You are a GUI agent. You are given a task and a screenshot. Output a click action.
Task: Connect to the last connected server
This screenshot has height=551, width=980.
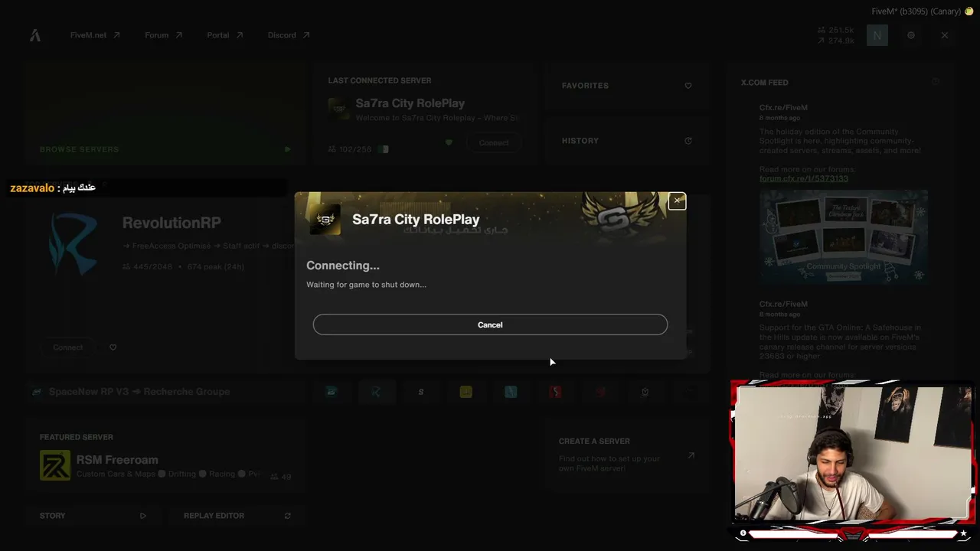pos(494,142)
